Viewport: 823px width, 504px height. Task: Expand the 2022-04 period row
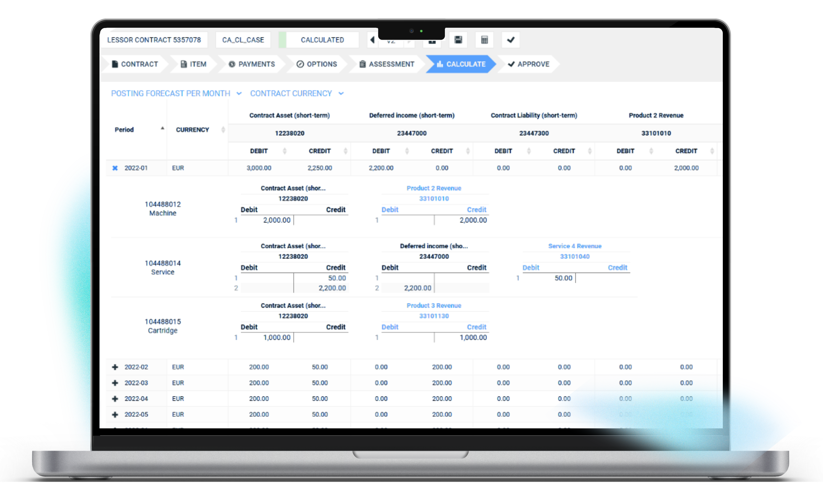pos(115,399)
